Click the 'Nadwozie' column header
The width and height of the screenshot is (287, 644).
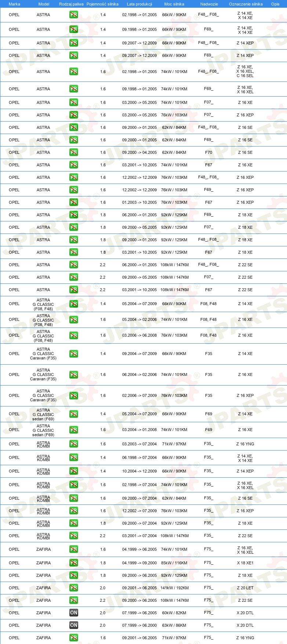209,4
